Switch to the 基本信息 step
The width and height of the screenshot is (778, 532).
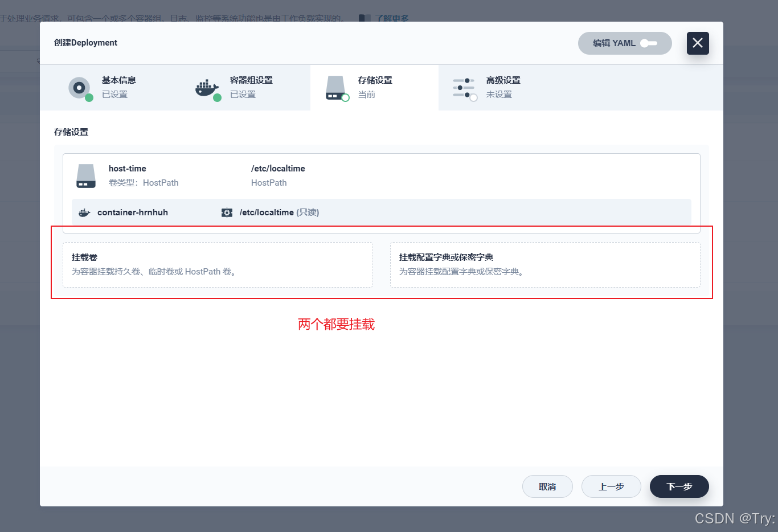tap(120, 87)
